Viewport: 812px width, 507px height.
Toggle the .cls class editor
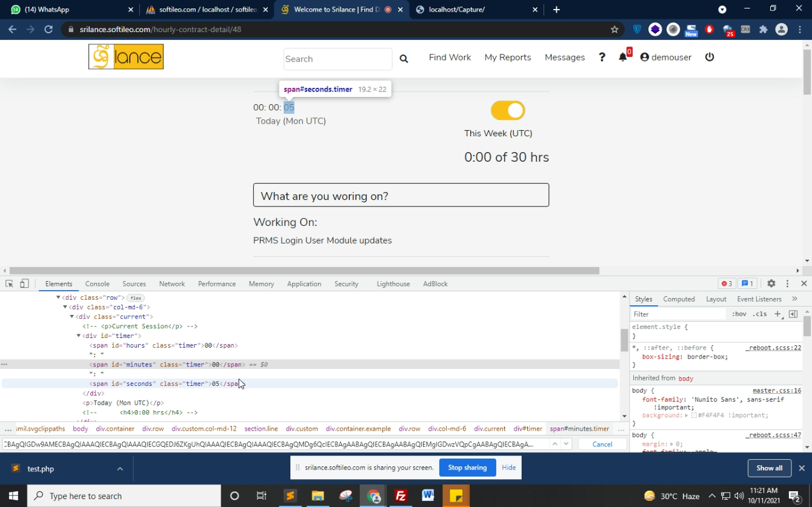(x=759, y=314)
